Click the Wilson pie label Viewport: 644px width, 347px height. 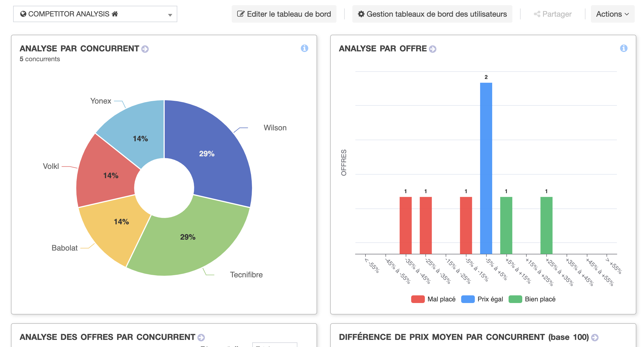[x=275, y=128]
